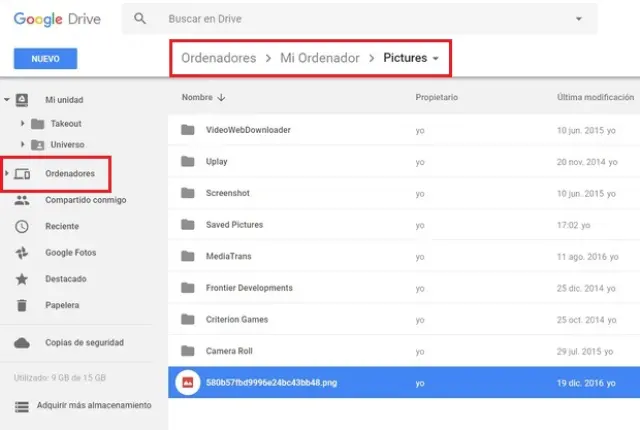Go to Ordenadores in breadcrumb path

[x=218, y=58]
